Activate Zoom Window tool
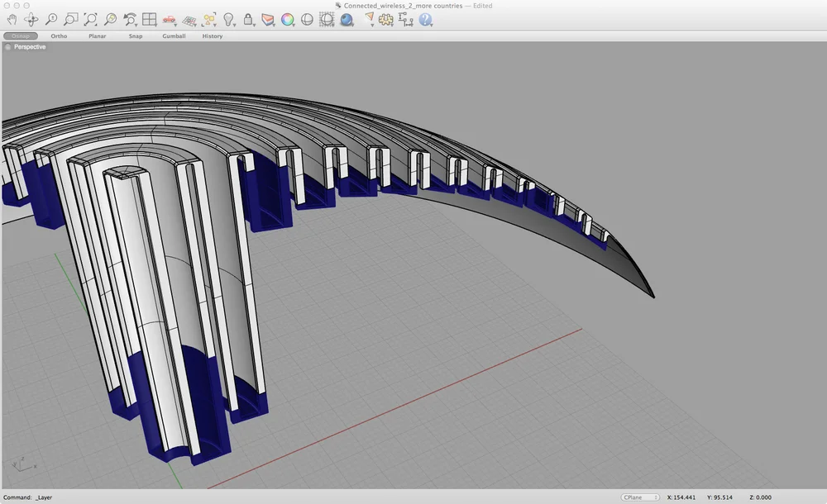This screenshot has width=827, height=504. coord(71,19)
